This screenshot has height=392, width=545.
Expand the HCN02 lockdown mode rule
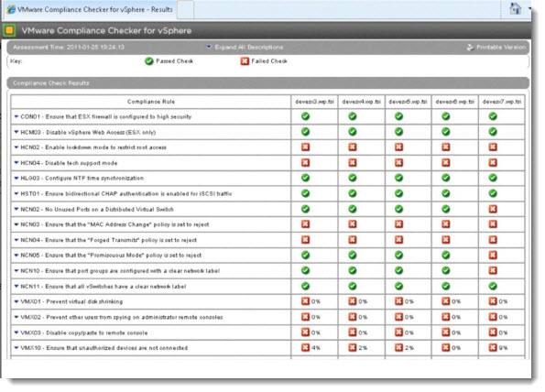tap(16, 147)
